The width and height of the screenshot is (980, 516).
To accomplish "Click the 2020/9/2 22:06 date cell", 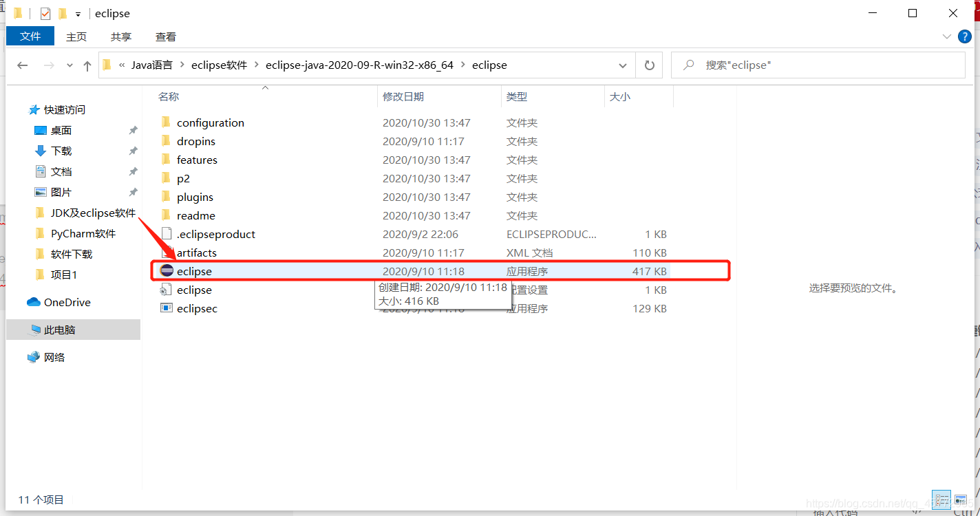I will click(420, 234).
